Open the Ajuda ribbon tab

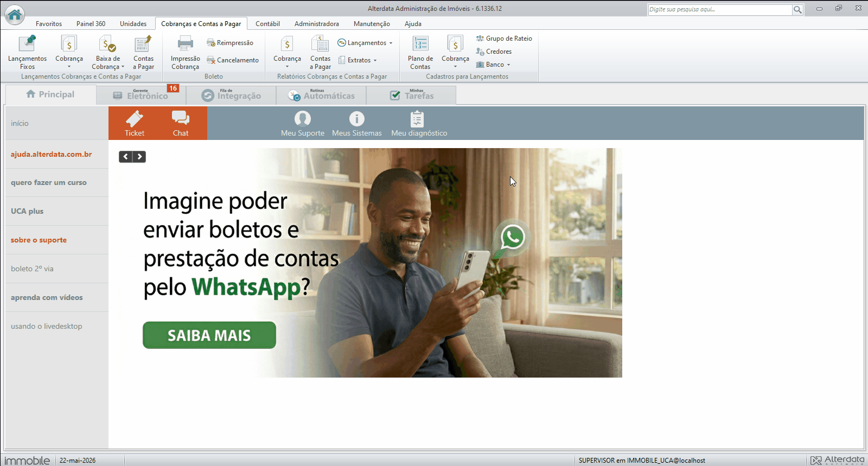pos(413,24)
